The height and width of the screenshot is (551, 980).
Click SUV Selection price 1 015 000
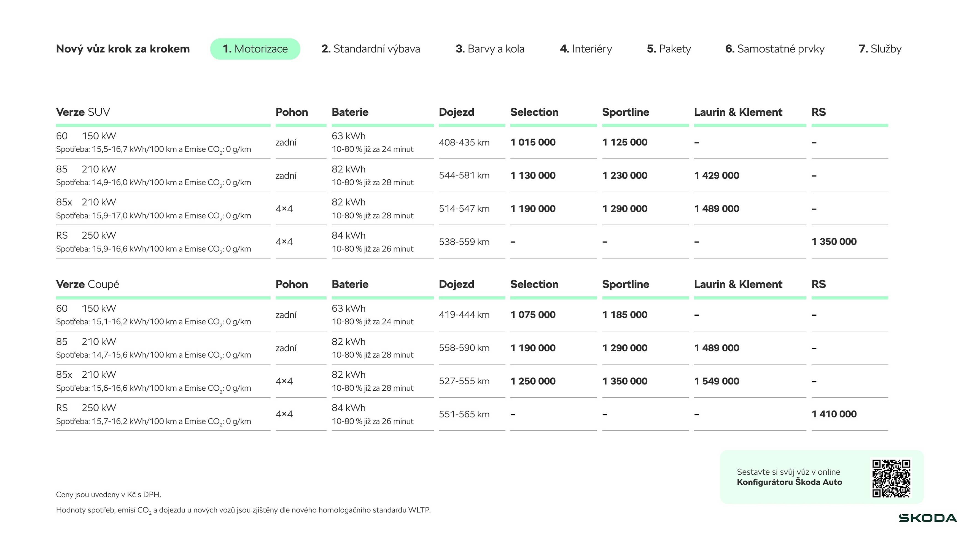[x=533, y=142]
